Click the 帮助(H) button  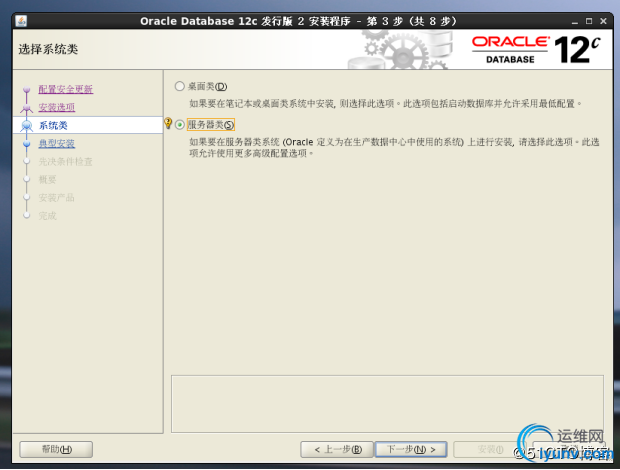coord(56,449)
